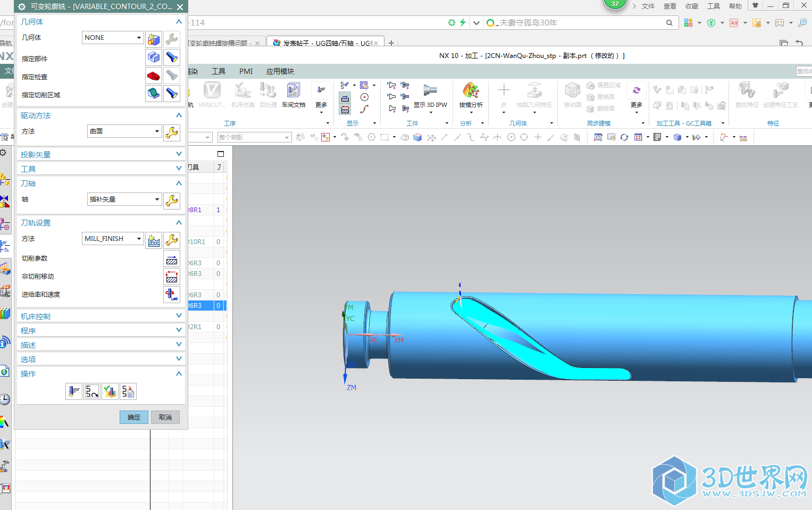Open the tool axis 插补矢量 dropdown
This screenshot has width=812, height=510.
tap(124, 199)
